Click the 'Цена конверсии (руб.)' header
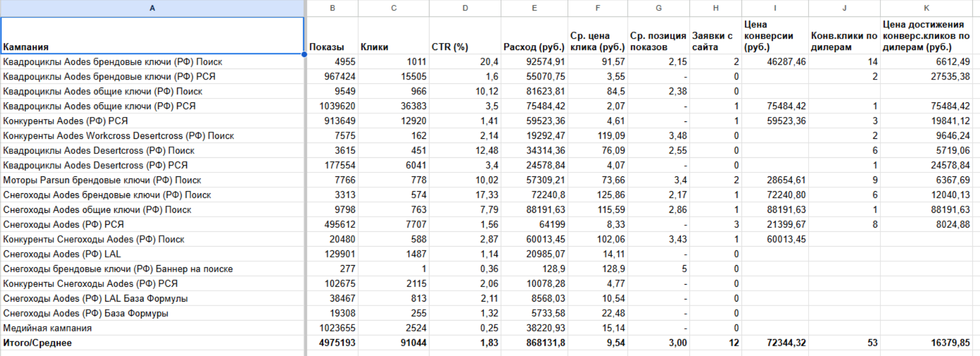Screen dimensions: 980x356 pyautogui.click(x=775, y=35)
